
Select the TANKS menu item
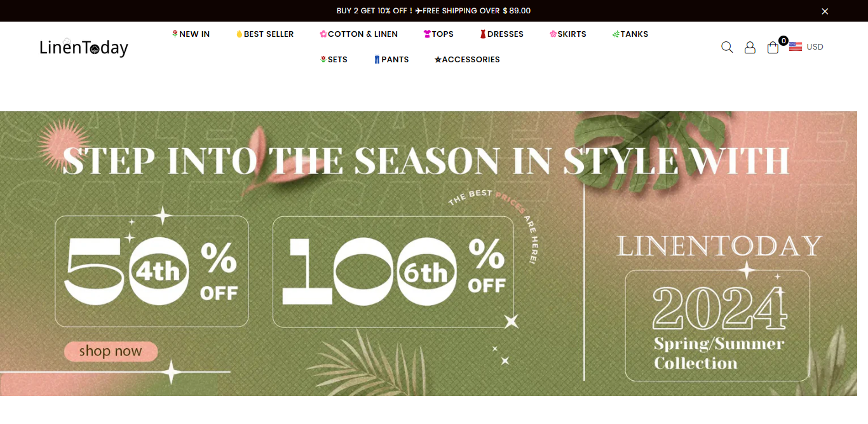coord(630,34)
